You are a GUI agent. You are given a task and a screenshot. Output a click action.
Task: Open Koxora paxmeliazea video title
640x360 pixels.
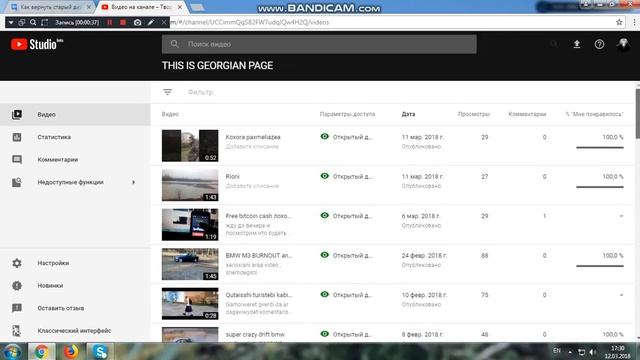point(253,137)
